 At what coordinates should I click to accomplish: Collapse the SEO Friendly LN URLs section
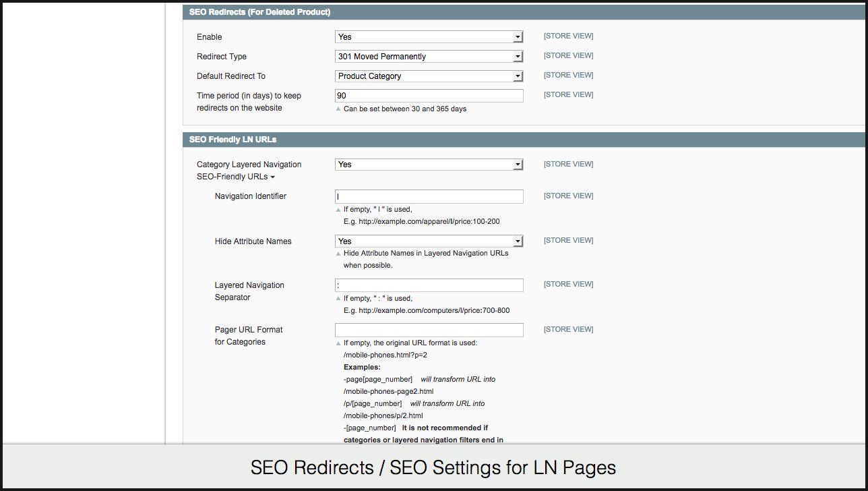233,140
